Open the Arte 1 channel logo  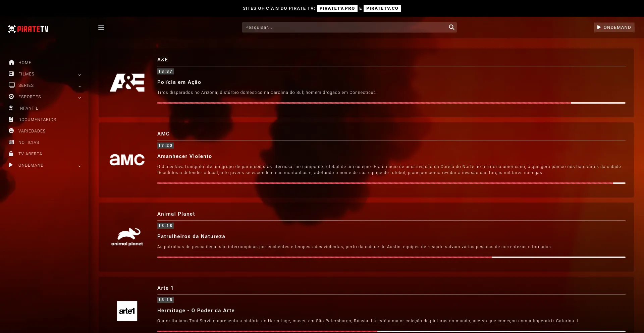[127, 311]
